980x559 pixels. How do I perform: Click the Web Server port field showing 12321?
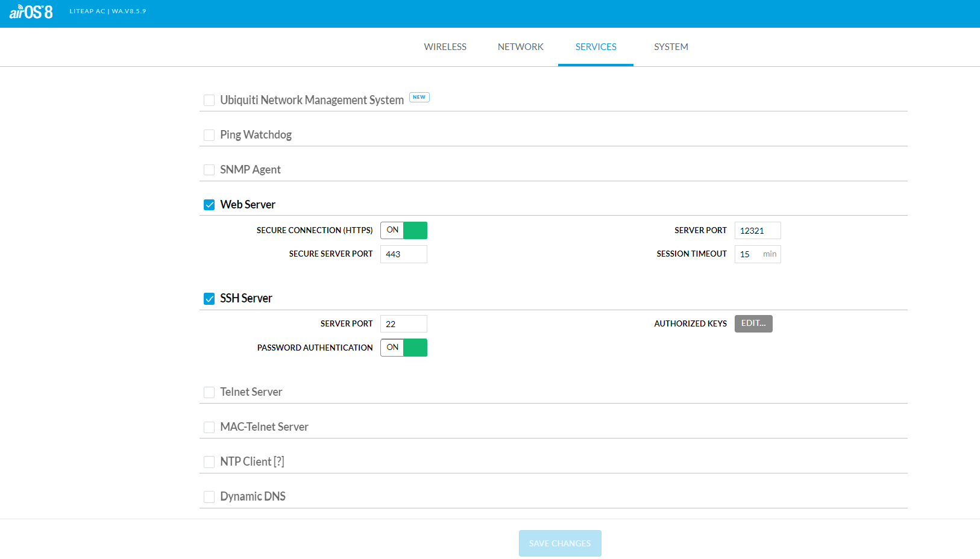(757, 231)
